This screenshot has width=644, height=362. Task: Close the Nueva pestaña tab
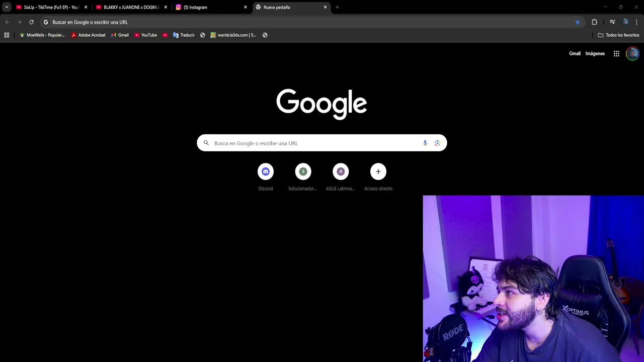coord(325,7)
